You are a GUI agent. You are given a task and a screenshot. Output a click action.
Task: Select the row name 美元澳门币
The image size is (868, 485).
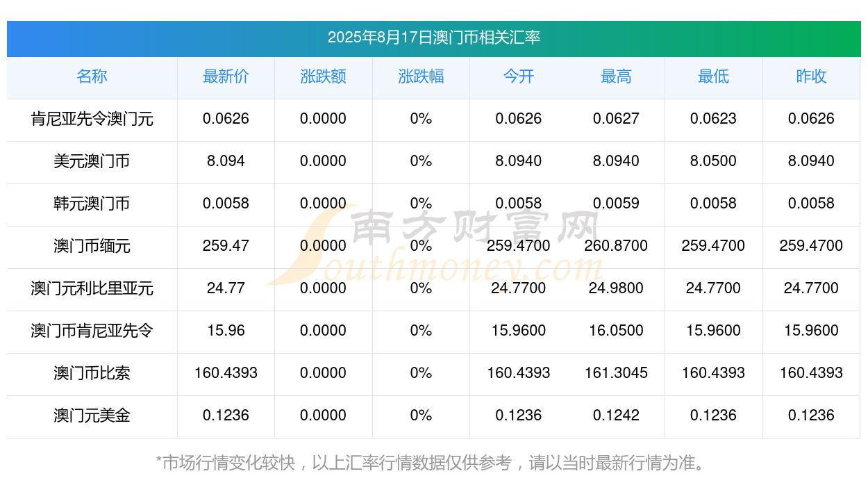click(92, 161)
